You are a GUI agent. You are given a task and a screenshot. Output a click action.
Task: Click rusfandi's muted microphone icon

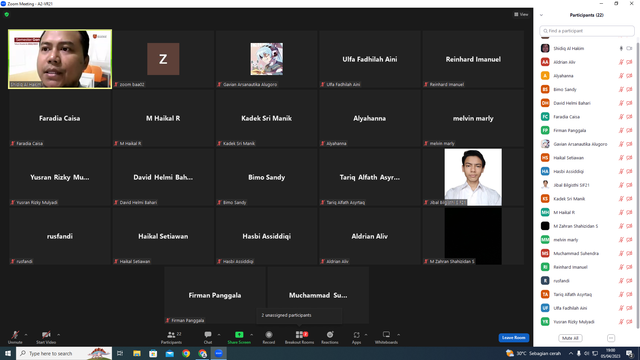pos(621,281)
